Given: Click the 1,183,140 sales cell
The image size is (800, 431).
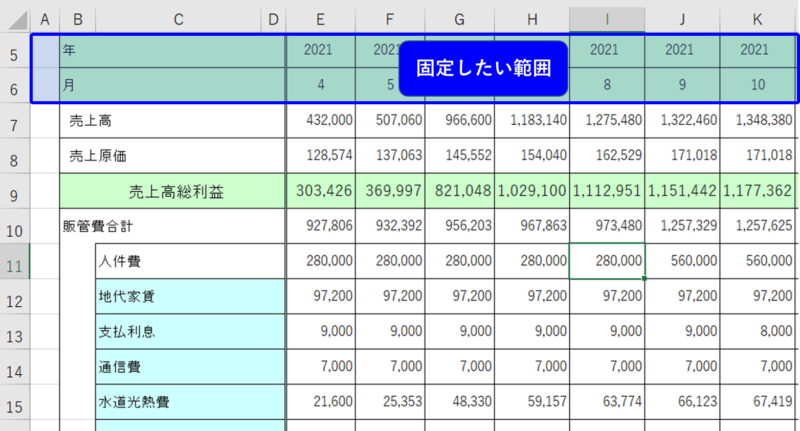Looking at the screenshot, I should (532, 121).
